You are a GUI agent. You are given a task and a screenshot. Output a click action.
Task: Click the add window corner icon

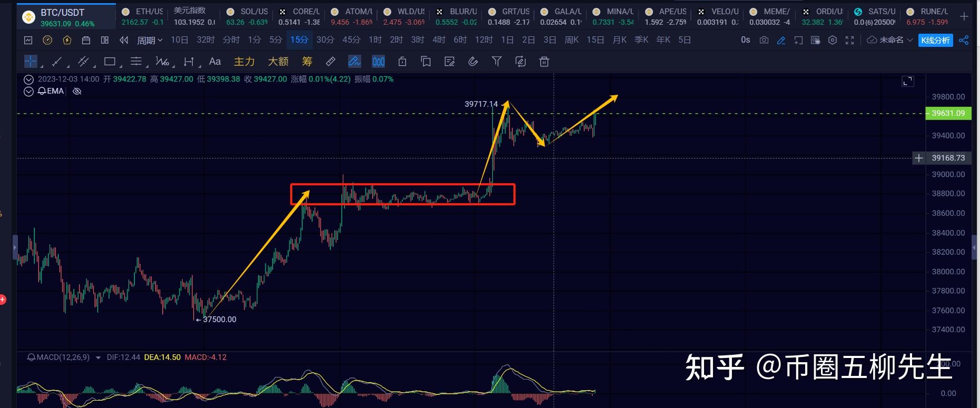coord(798,40)
